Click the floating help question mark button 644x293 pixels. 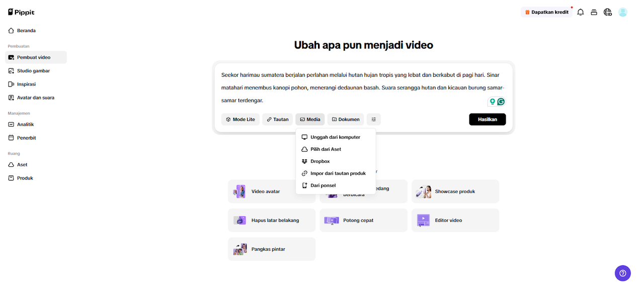click(622, 273)
